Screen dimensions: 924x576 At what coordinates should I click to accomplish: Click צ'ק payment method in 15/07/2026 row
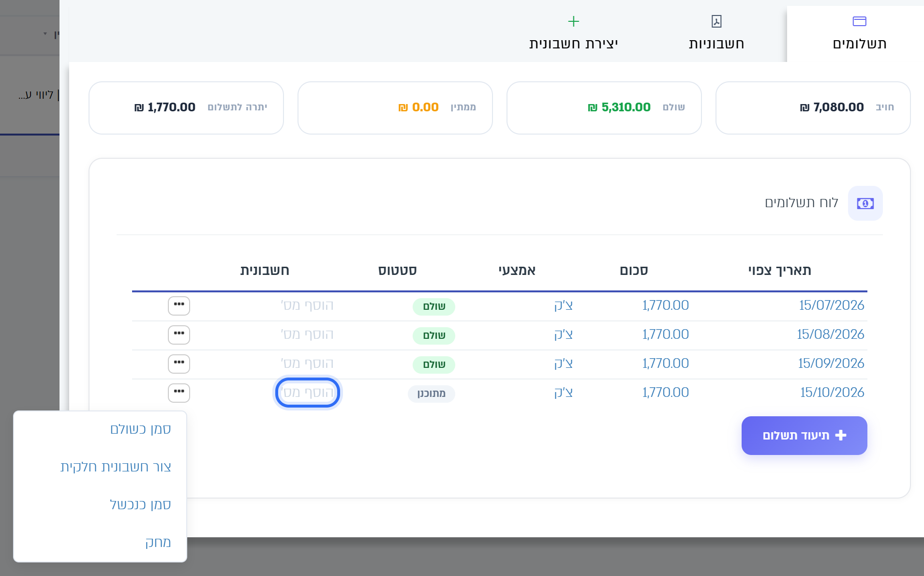[x=564, y=305]
